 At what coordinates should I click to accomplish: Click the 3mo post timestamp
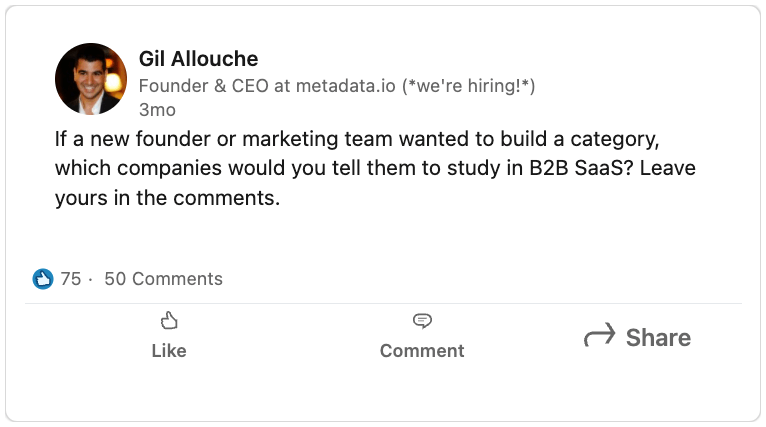[157, 110]
